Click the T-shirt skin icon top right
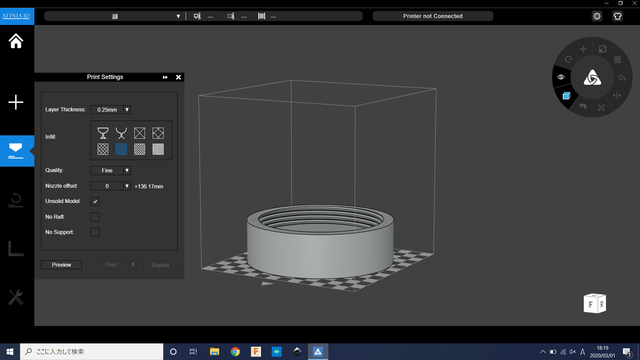Screen dimensions: 640x360 (x=617, y=16)
